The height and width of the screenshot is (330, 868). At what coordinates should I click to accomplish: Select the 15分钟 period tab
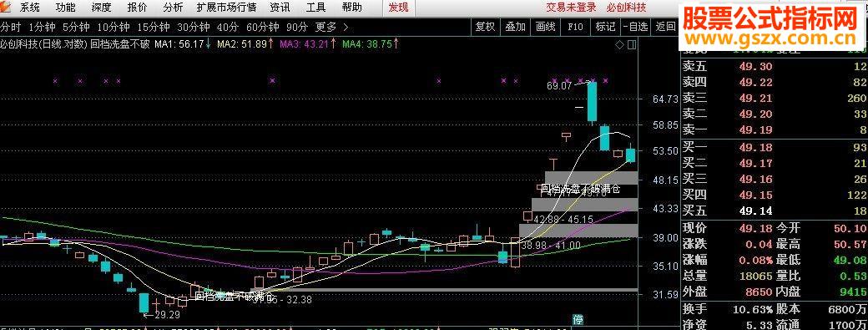[154, 27]
